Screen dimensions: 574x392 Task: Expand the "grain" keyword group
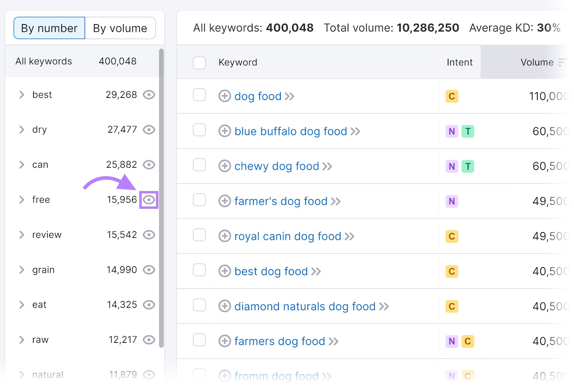point(22,270)
